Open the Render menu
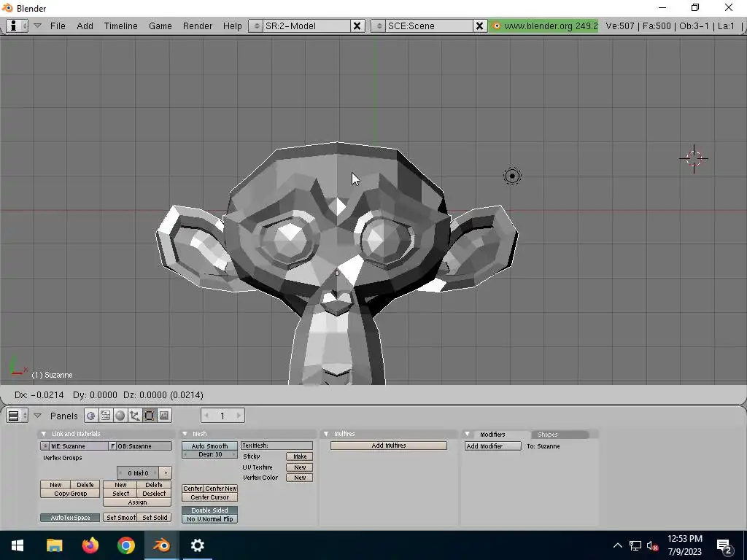Image resolution: width=747 pixels, height=560 pixels. [x=197, y=26]
